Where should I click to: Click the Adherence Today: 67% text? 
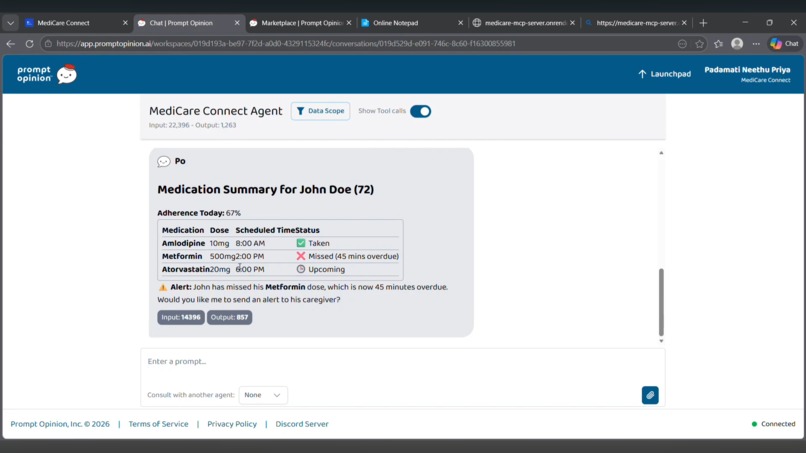tap(199, 213)
